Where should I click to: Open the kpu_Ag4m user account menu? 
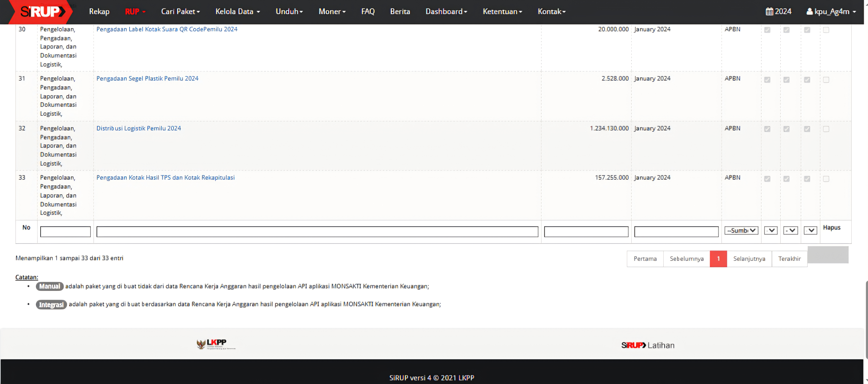(831, 12)
